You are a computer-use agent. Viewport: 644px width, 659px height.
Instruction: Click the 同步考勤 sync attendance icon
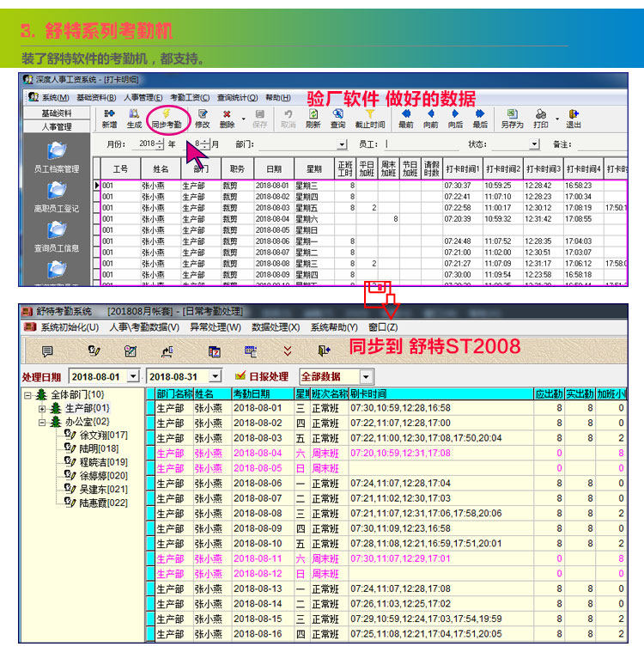point(167,119)
